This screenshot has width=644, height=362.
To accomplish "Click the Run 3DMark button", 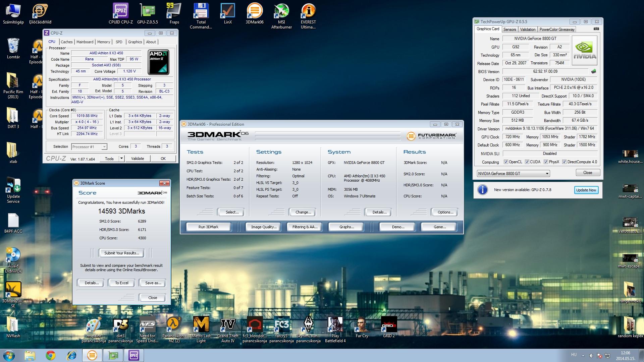I will click(208, 227).
